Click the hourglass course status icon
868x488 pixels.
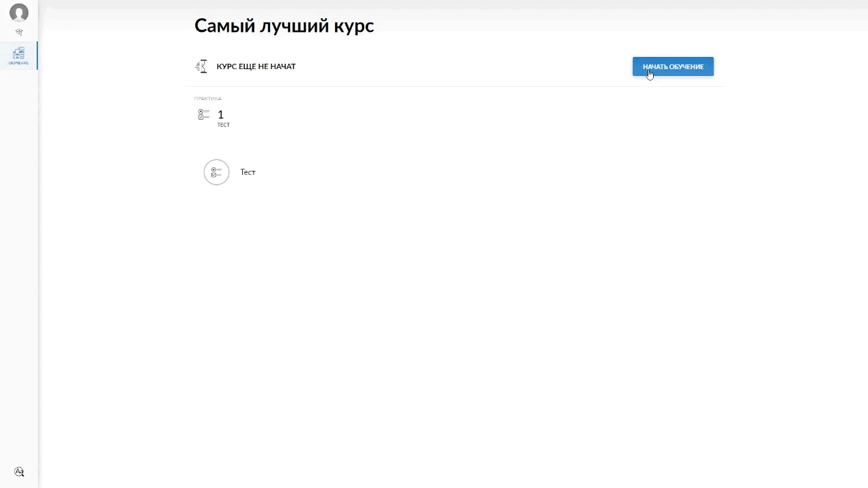(201, 66)
